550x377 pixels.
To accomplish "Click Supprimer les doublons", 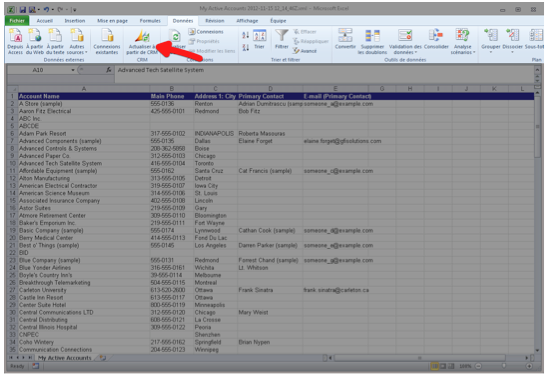I will click(372, 42).
